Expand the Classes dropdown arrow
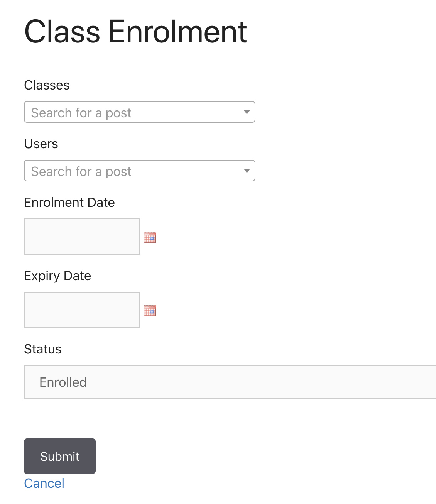 [x=247, y=112]
